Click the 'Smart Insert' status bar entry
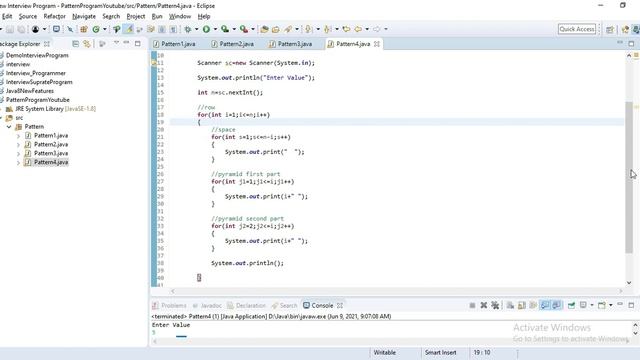 [x=440, y=352]
